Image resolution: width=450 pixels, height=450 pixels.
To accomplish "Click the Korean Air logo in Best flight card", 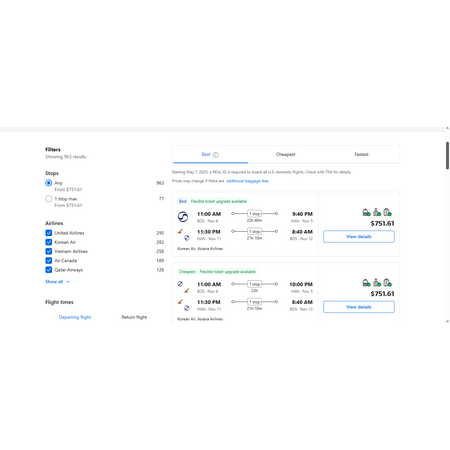I will [x=183, y=217].
